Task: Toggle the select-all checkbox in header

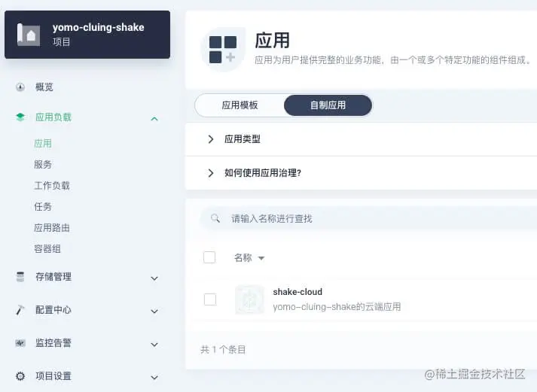Action: tap(209, 257)
